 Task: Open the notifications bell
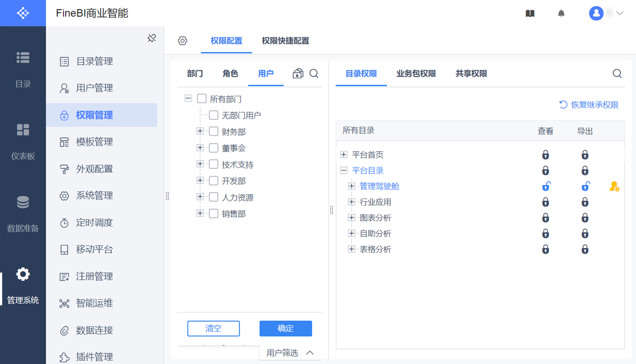pos(561,13)
